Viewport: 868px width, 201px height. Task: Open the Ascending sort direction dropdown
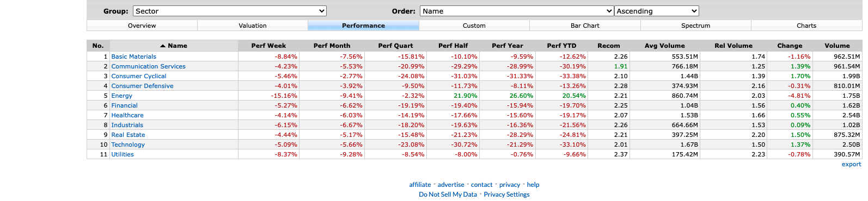point(656,11)
